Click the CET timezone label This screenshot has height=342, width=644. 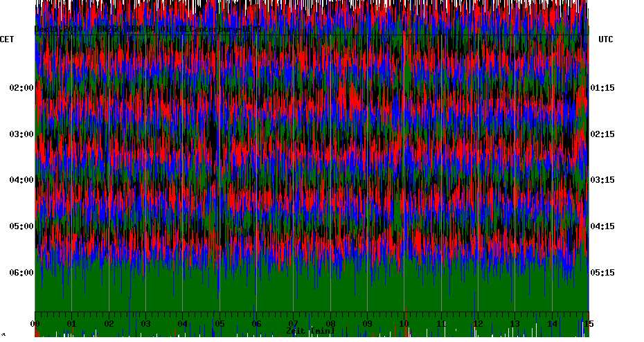pos(7,39)
